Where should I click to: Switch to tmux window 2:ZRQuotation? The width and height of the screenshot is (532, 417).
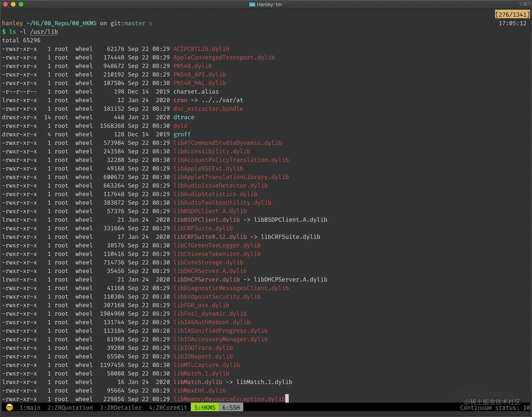pyautogui.click(x=70, y=408)
